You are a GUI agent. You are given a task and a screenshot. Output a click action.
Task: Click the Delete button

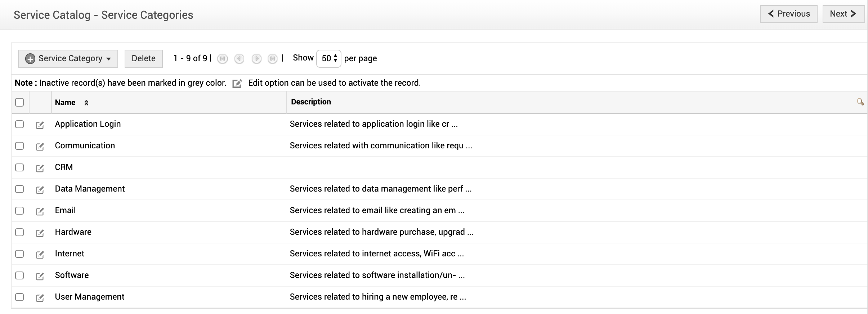[x=143, y=59]
